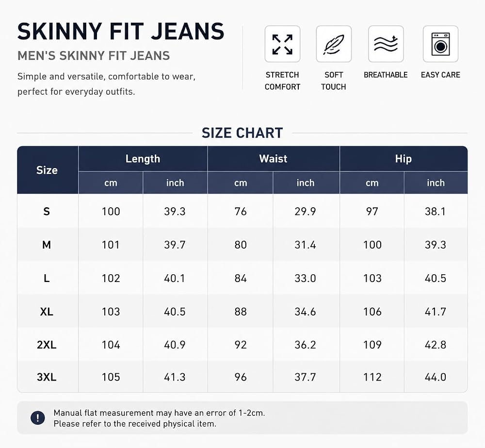This screenshot has width=485, height=448.
Task: Click the Stretch Comfort arrows icon
Action: pyautogui.click(x=282, y=44)
